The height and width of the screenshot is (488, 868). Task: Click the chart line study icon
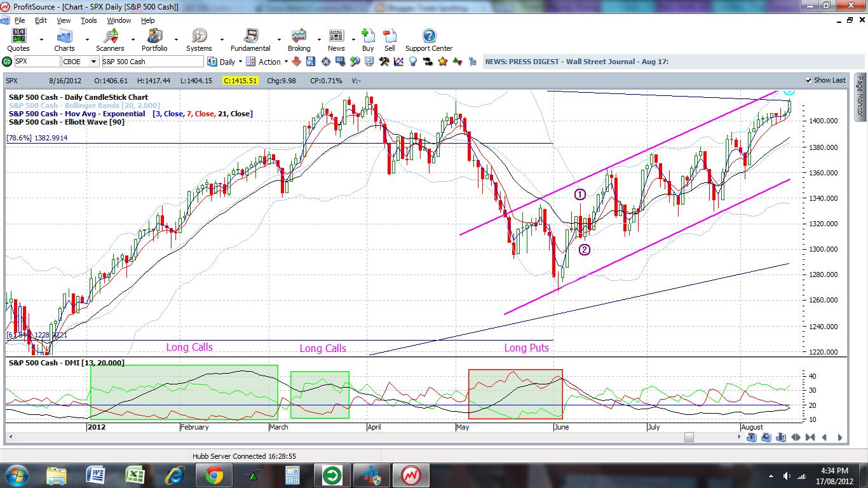398,62
